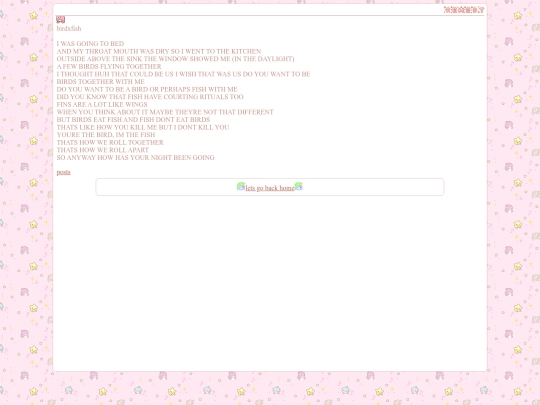Viewport: 540px width, 405px height.
Task: Click BUT BIRDS EAT FISH line
Action: point(133,120)
